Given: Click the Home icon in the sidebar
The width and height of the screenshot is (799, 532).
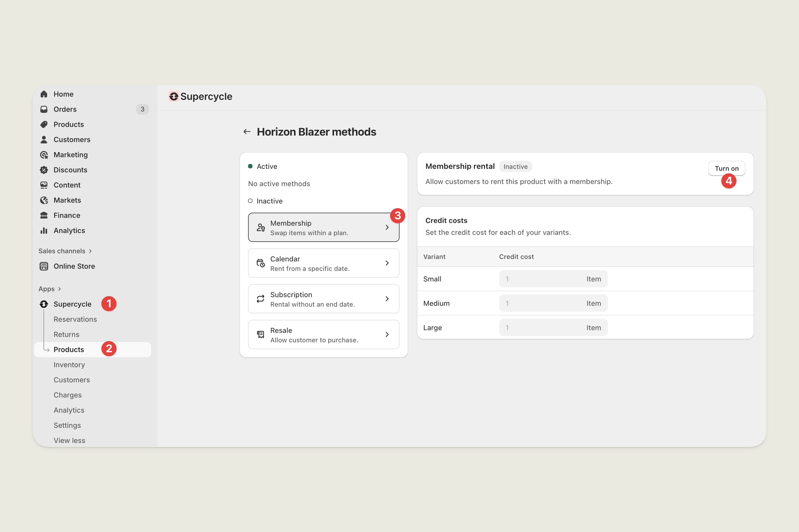Looking at the screenshot, I should (44, 94).
